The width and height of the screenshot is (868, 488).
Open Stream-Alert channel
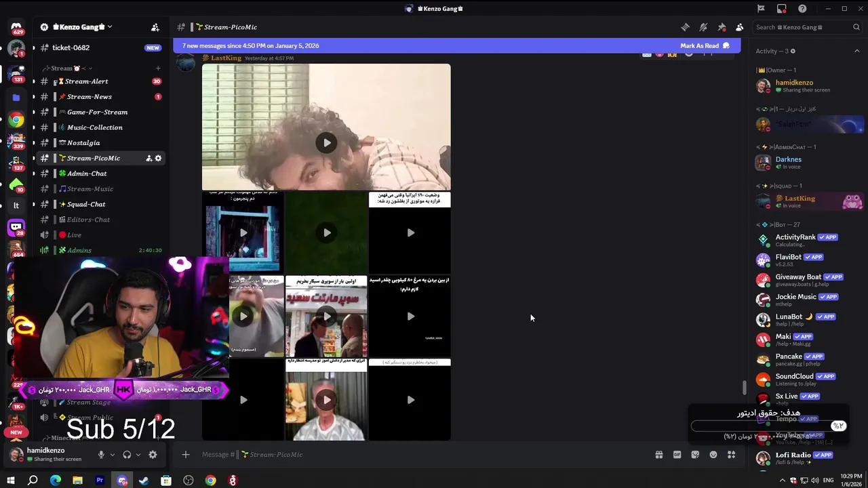[100, 81]
